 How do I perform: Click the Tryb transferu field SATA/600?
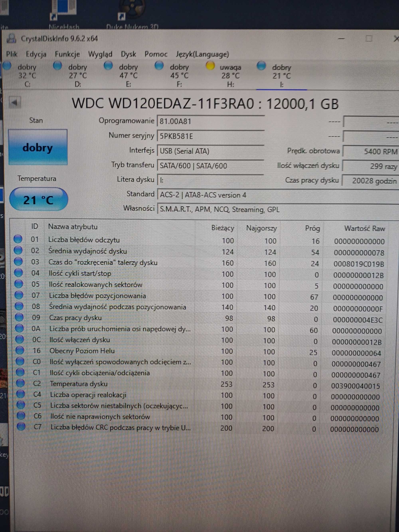[x=210, y=166]
